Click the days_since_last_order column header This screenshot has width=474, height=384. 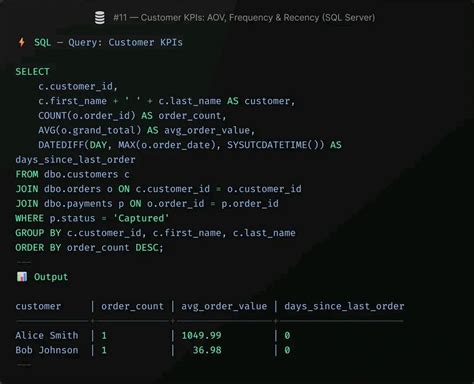pyautogui.click(x=344, y=306)
